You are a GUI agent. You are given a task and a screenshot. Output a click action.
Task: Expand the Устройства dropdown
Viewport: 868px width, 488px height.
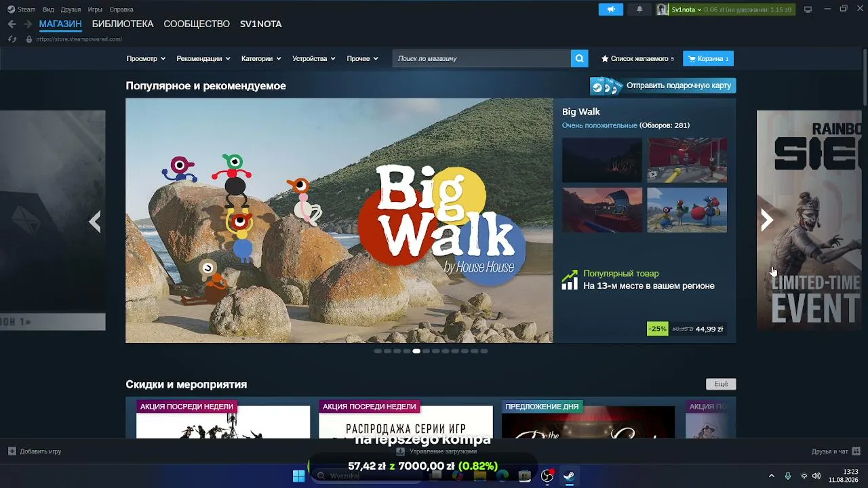click(x=314, y=59)
